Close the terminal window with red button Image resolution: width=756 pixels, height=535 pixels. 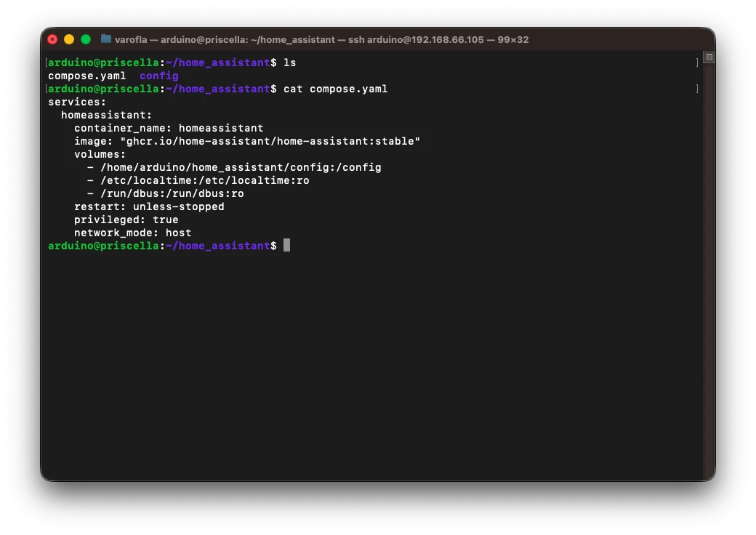point(52,39)
